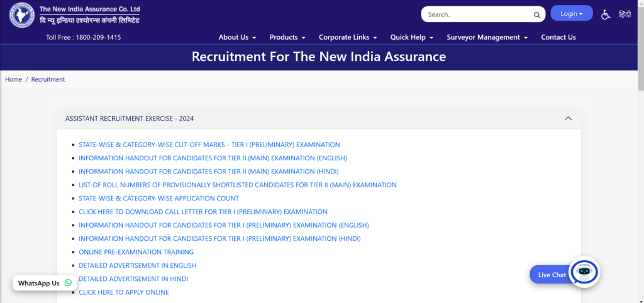Open list of roll numbers shortlisted candidates
Viewport: 644px width, 303px height.
point(238,185)
